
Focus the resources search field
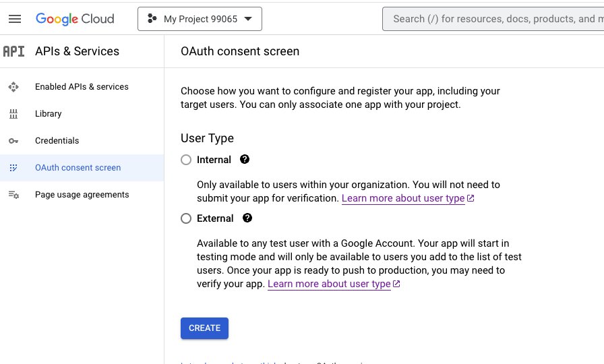tap(493, 19)
